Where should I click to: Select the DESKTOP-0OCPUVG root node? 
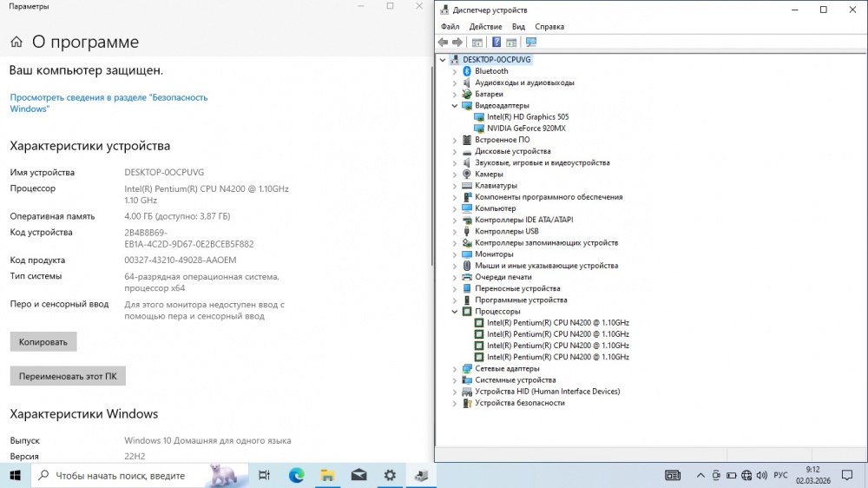[496, 59]
